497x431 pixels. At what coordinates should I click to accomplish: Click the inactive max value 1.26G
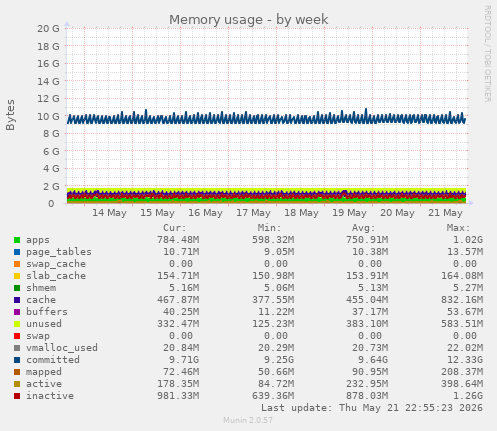point(468,396)
